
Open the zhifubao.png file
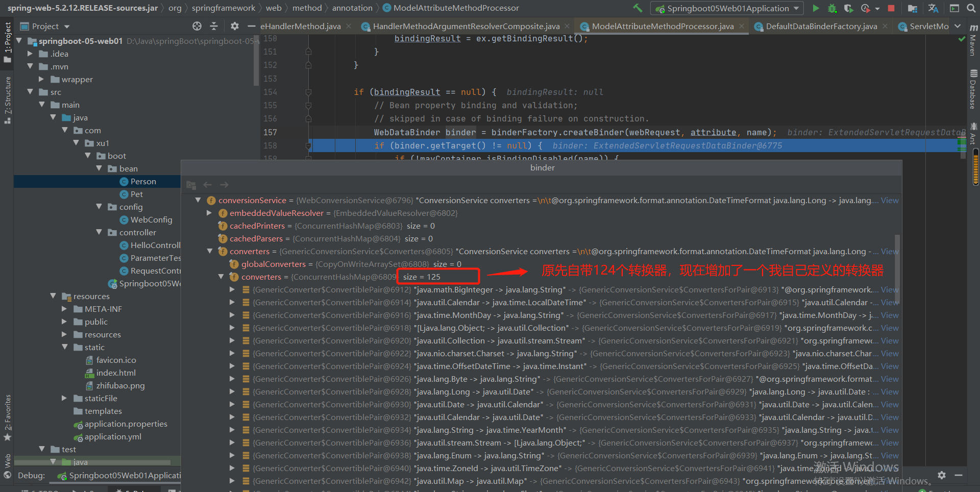[x=115, y=385]
